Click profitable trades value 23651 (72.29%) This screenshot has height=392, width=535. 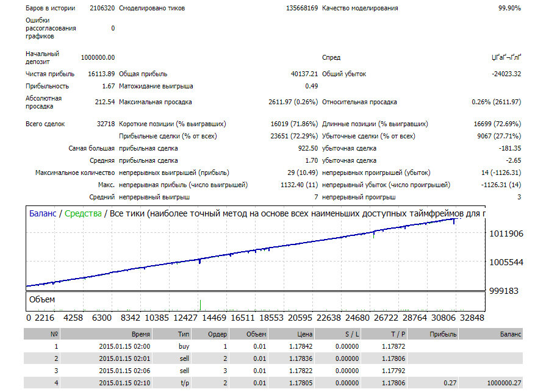(x=294, y=137)
